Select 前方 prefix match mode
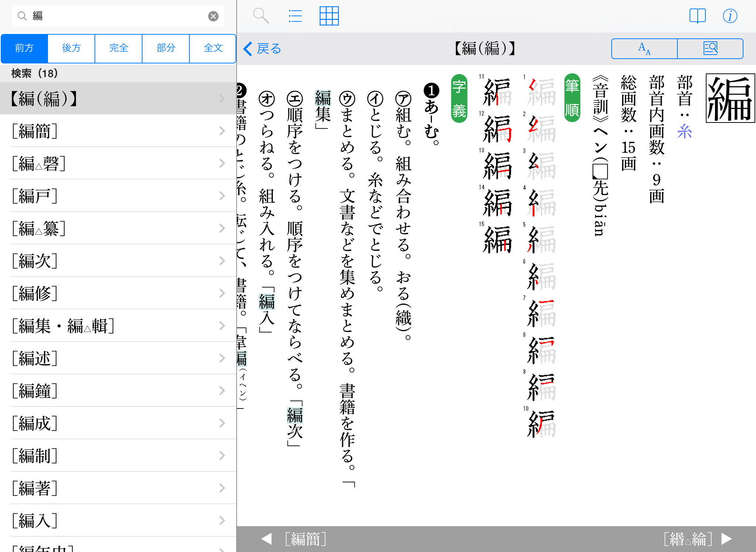Viewport: 756px width, 552px height. click(24, 48)
